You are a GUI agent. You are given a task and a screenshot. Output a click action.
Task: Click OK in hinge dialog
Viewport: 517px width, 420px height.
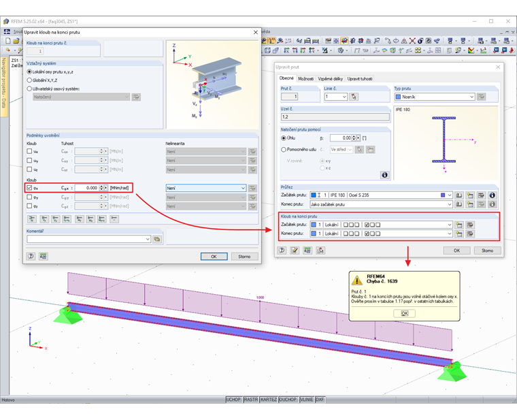(x=214, y=257)
